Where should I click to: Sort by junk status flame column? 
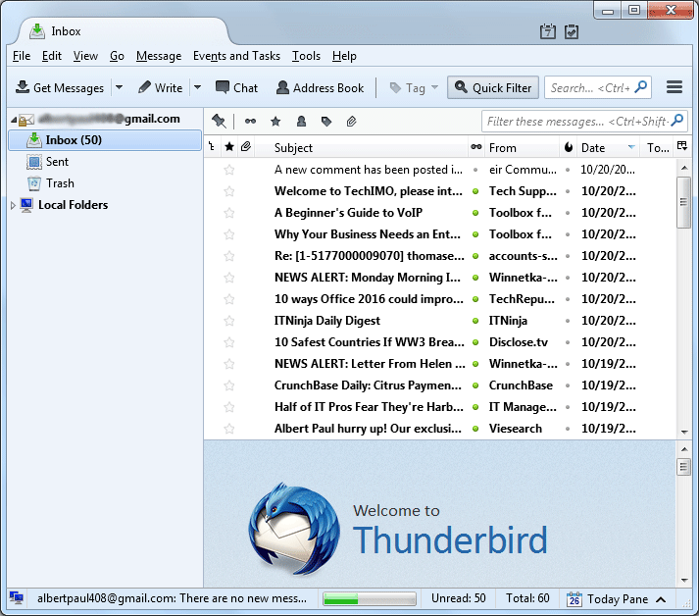568,147
